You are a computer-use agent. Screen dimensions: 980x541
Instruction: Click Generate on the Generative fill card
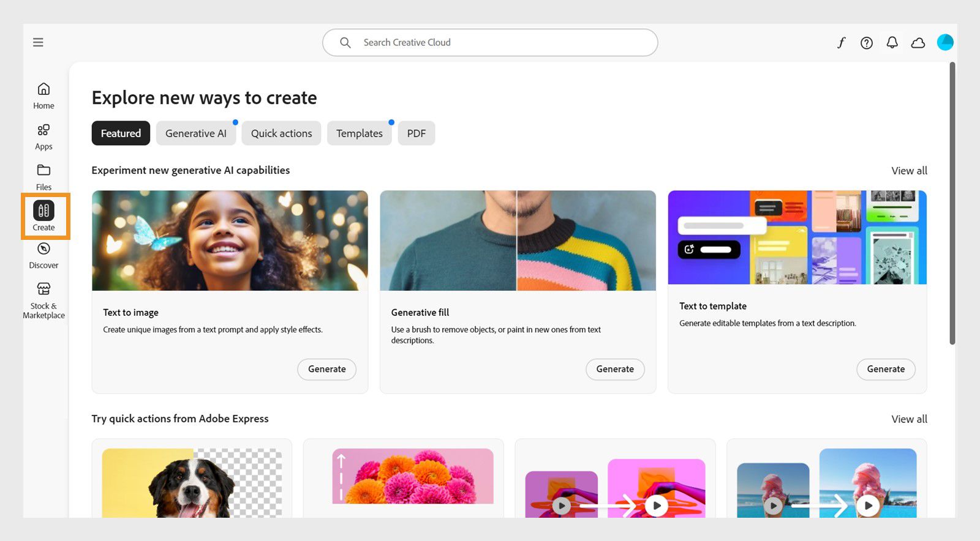[615, 369]
